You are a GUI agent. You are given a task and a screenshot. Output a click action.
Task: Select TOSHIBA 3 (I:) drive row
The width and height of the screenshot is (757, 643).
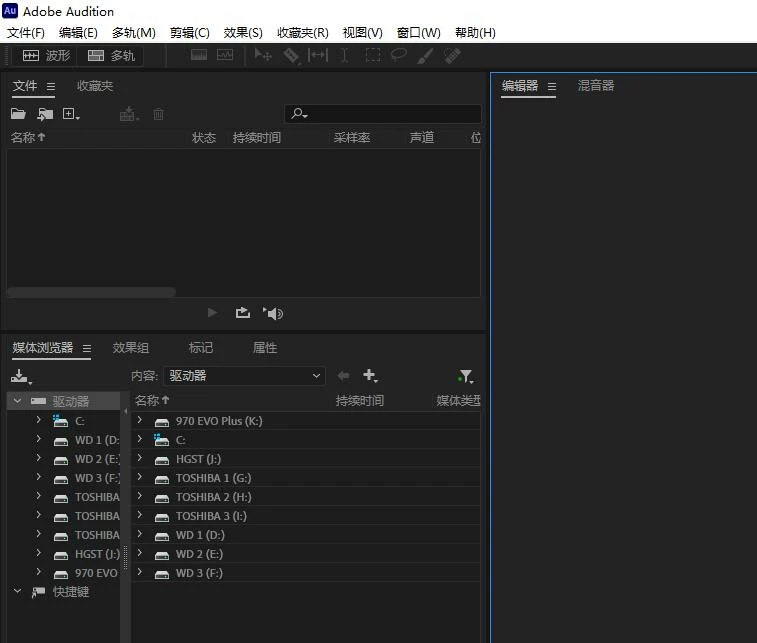point(306,516)
